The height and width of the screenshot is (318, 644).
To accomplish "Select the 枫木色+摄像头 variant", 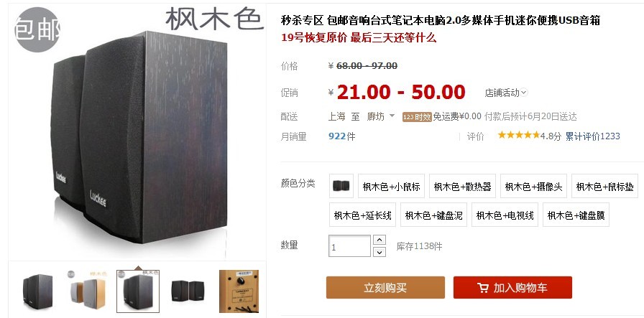I will pyautogui.click(x=533, y=187).
